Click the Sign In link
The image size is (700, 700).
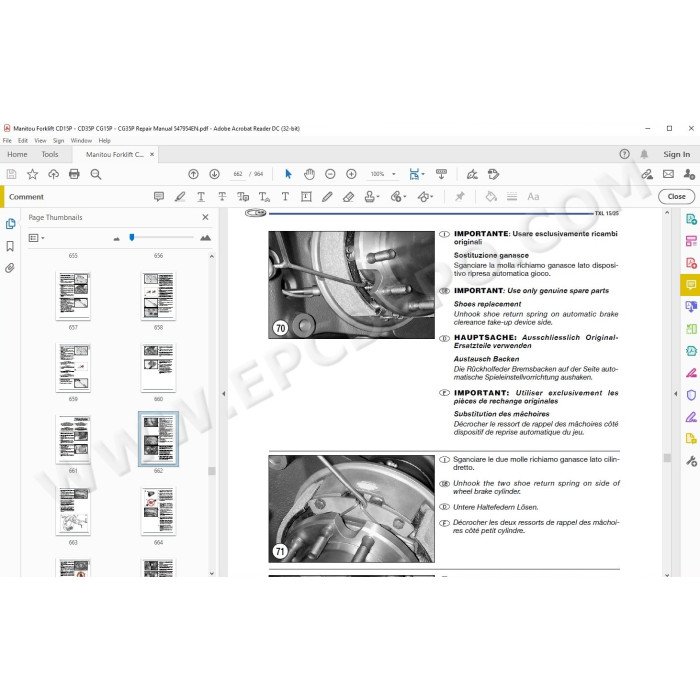676,154
